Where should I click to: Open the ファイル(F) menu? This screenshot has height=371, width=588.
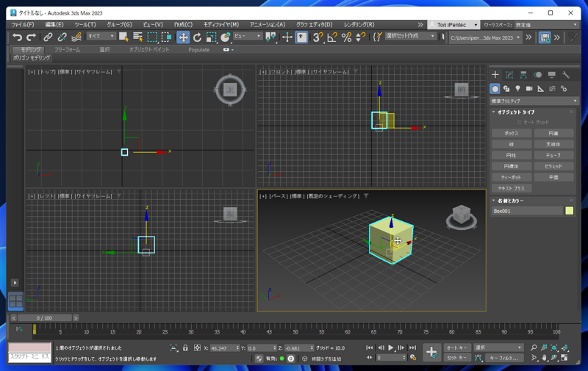click(23, 24)
